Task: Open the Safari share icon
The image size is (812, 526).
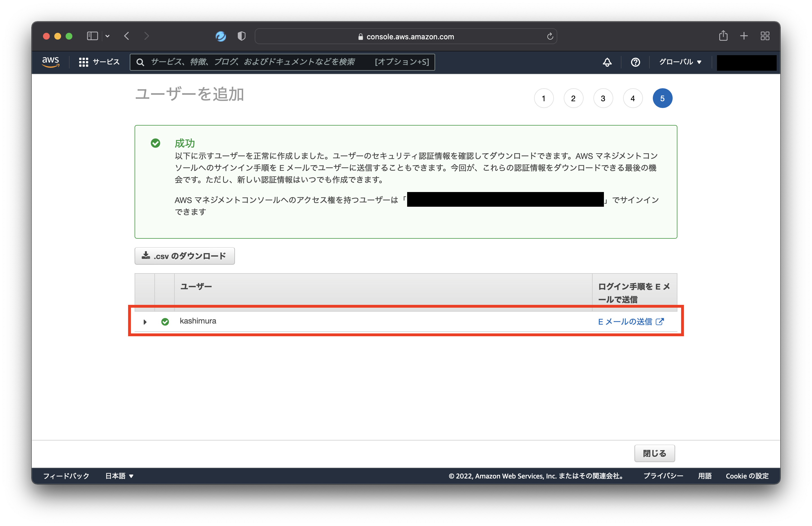Action: coord(723,36)
